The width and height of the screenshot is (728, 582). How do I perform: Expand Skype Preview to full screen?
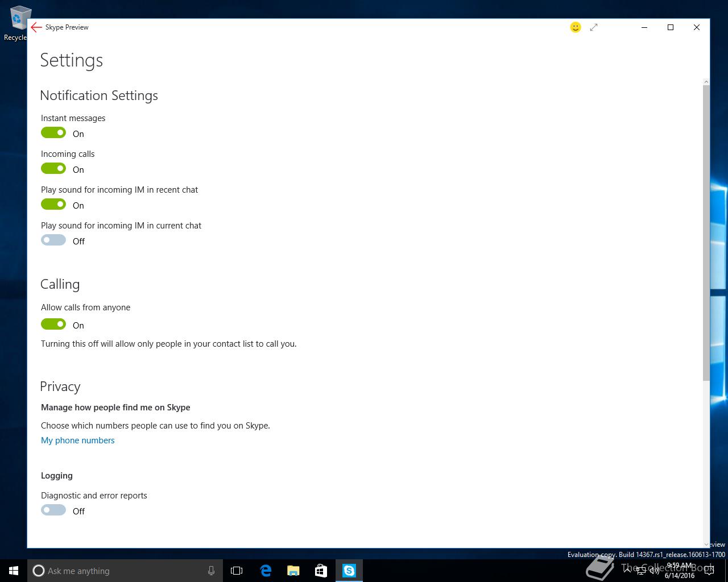click(594, 27)
